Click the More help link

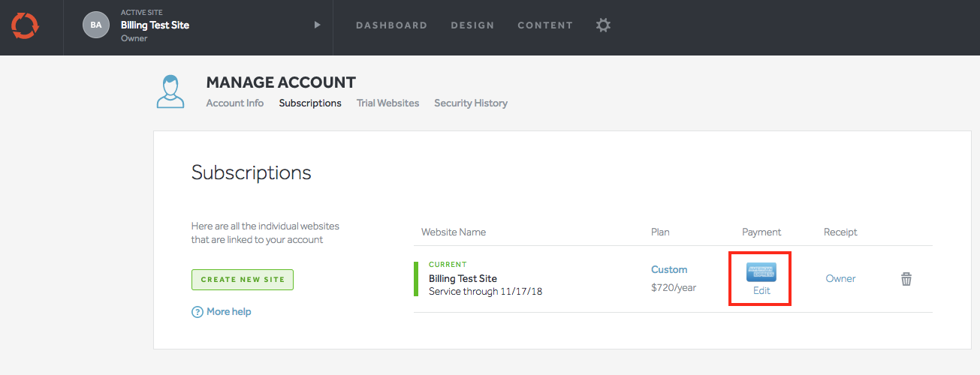tap(229, 312)
